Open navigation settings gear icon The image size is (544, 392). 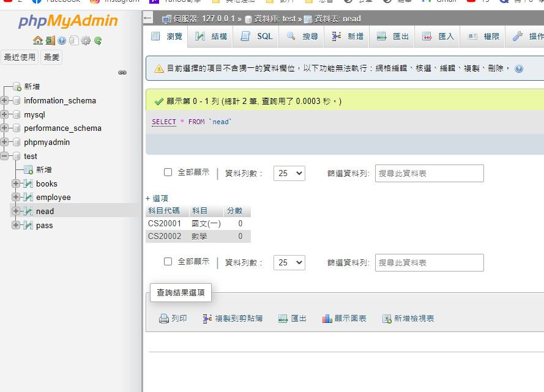pyautogui.click(x=86, y=40)
